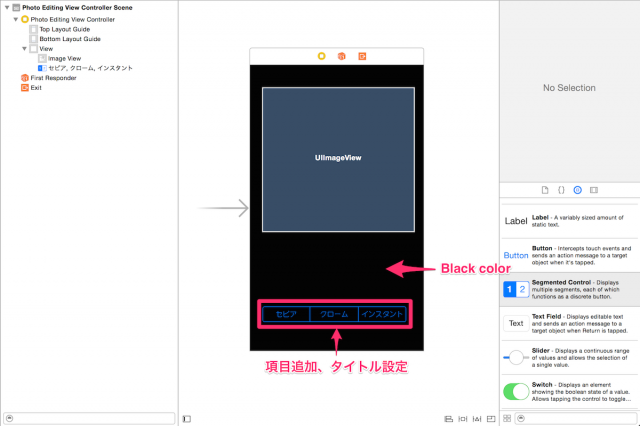This screenshot has width=640, height=426.
Task: Click the View icon in outline
Action: (33, 49)
